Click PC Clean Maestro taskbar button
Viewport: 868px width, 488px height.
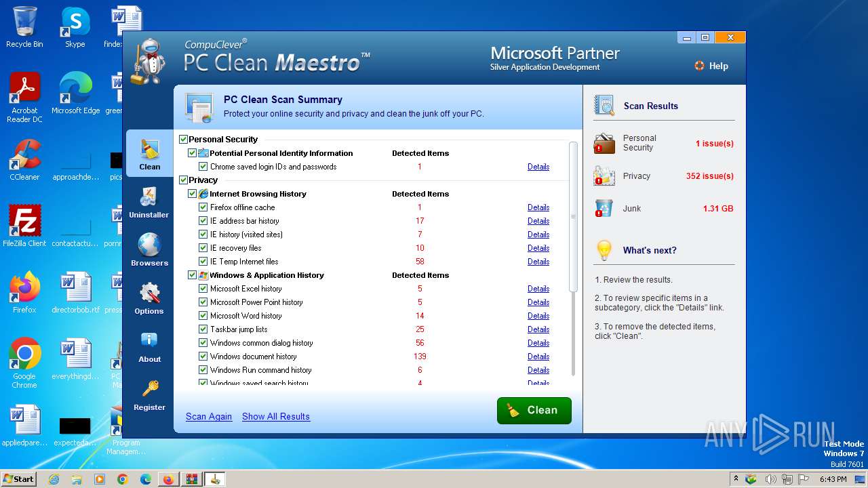pyautogui.click(x=215, y=479)
